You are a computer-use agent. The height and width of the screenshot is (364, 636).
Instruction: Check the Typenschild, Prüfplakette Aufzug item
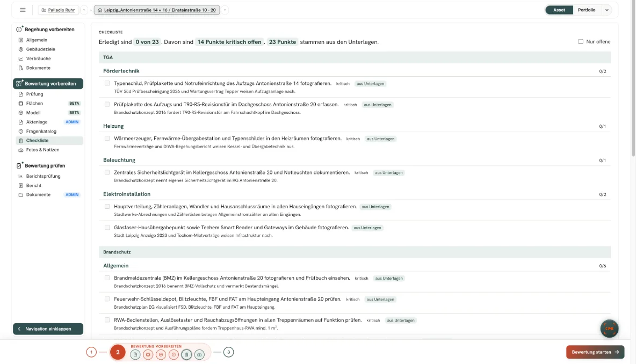tap(107, 84)
